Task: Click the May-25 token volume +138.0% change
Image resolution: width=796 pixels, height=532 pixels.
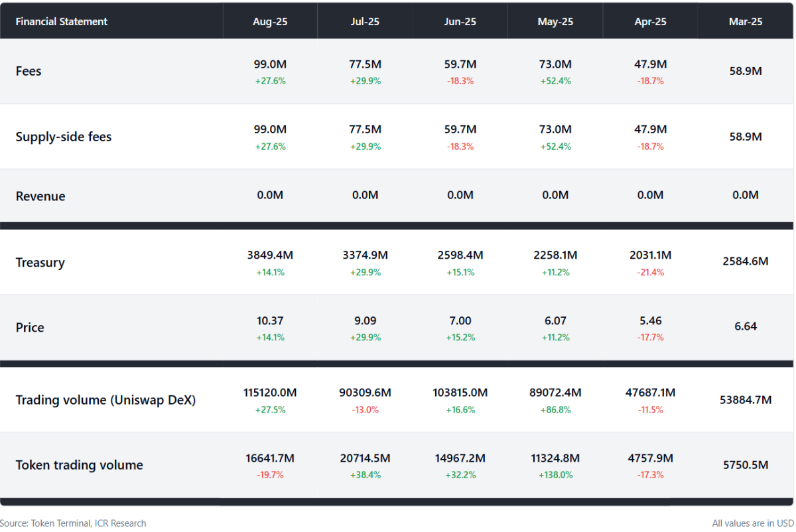Action: [x=555, y=475]
